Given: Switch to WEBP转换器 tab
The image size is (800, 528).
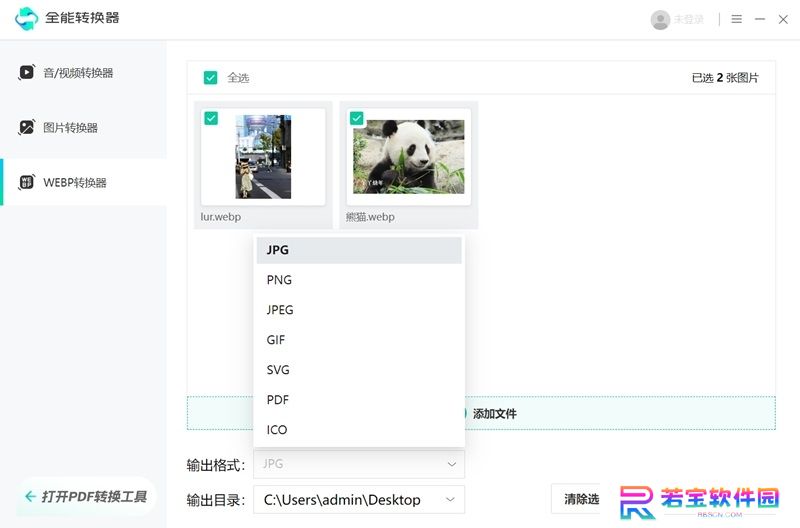Looking at the screenshot, I should pyautogui.click(x=83, y=182).
